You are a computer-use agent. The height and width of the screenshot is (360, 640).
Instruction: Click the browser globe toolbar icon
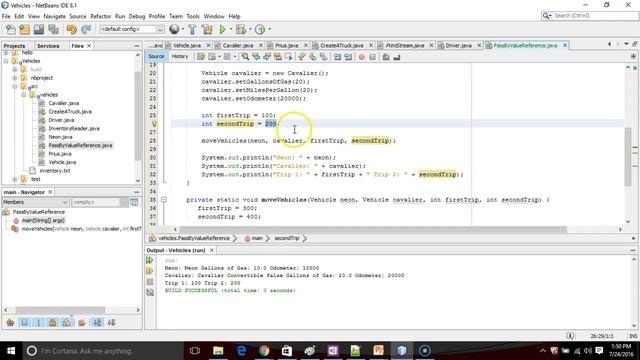coord(174,29)
